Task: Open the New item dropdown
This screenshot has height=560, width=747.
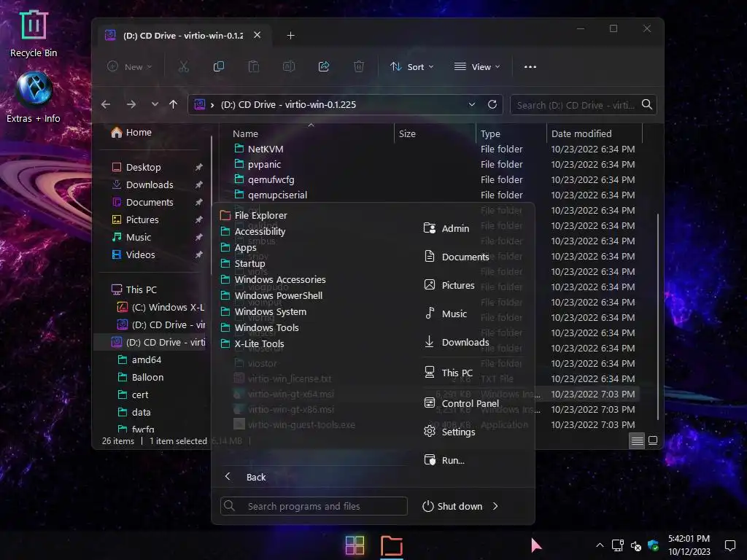Action: [129, 66]
